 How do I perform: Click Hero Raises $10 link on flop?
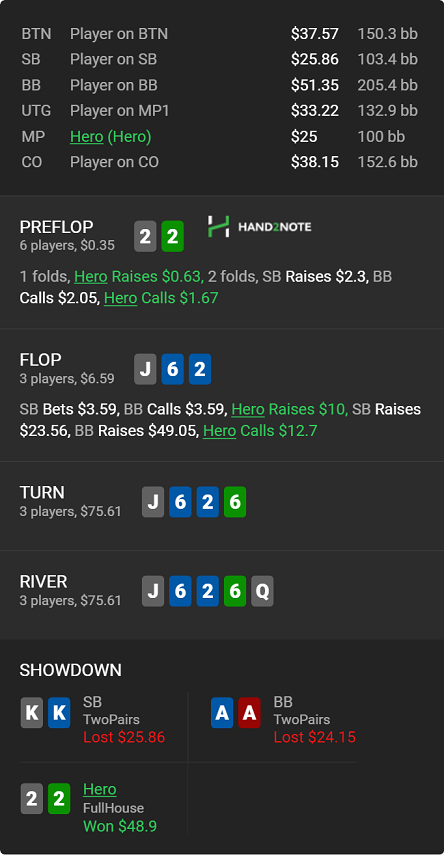click(289, 409)
